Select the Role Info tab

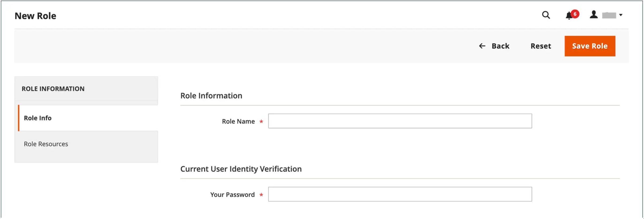[x=88, y=118]
